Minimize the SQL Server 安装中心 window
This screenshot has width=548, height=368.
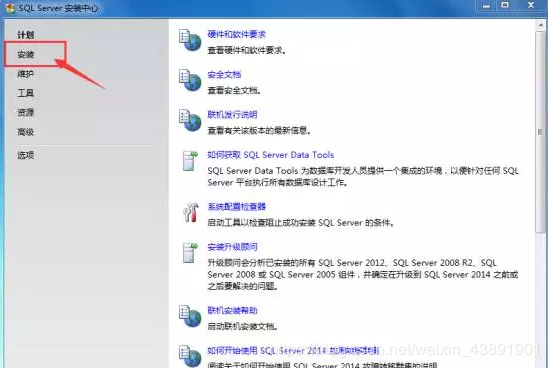coord(486,5)
